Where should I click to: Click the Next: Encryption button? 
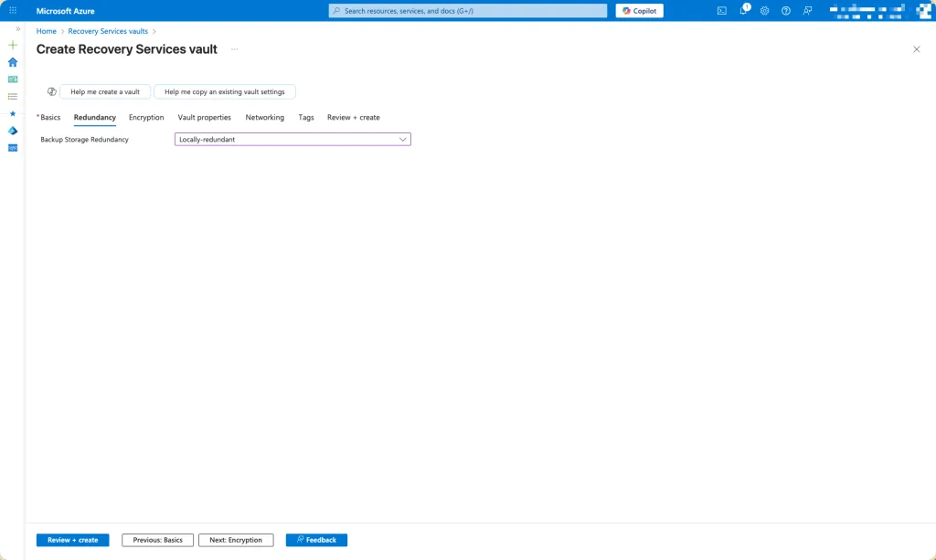(236, 540)
